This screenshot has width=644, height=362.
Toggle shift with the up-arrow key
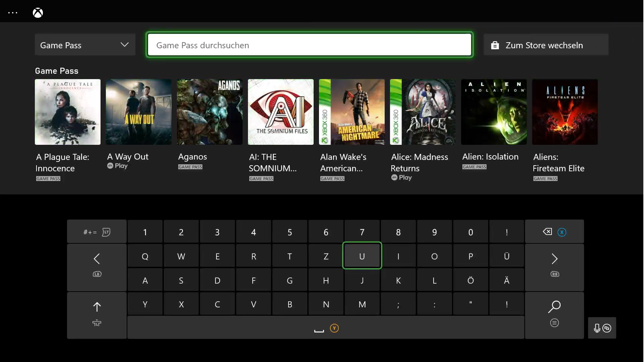click(97, 315)
